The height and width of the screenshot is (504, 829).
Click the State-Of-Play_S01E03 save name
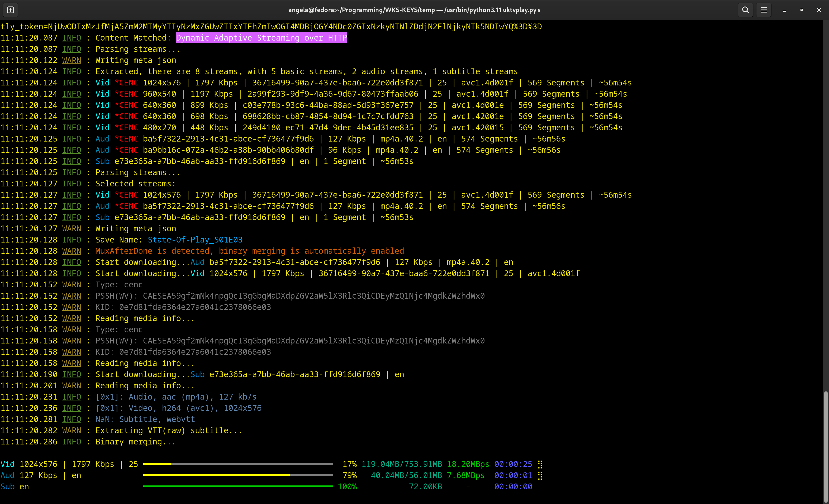[195, 240]
